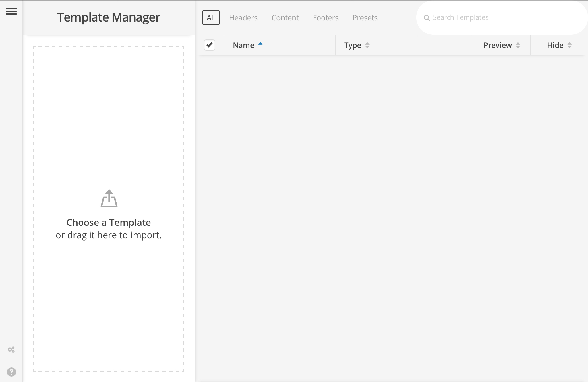Viewport: 588px width, 382px height.
Task: Toggle the select-all checkbox
Action: click(210, 45)
